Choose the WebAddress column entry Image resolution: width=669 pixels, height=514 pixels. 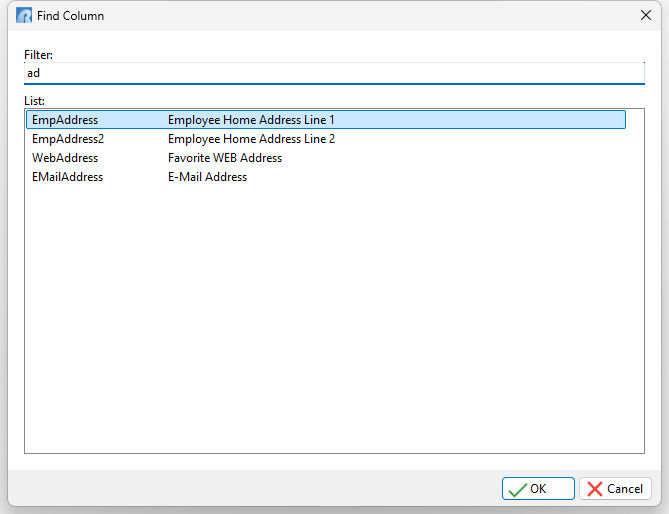[65, 158]
